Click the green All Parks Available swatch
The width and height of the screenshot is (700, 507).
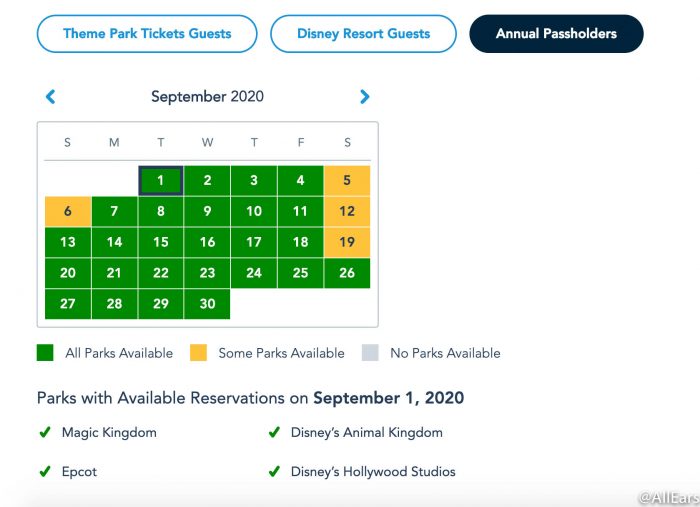point(45,353)
